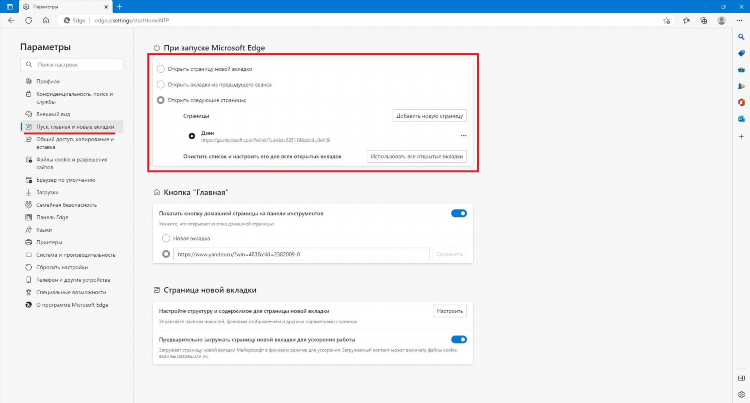Select 'Открыть страницу новой вкладки' radio
The width and height of the screenshot is (750, 403).
[161, 69]
